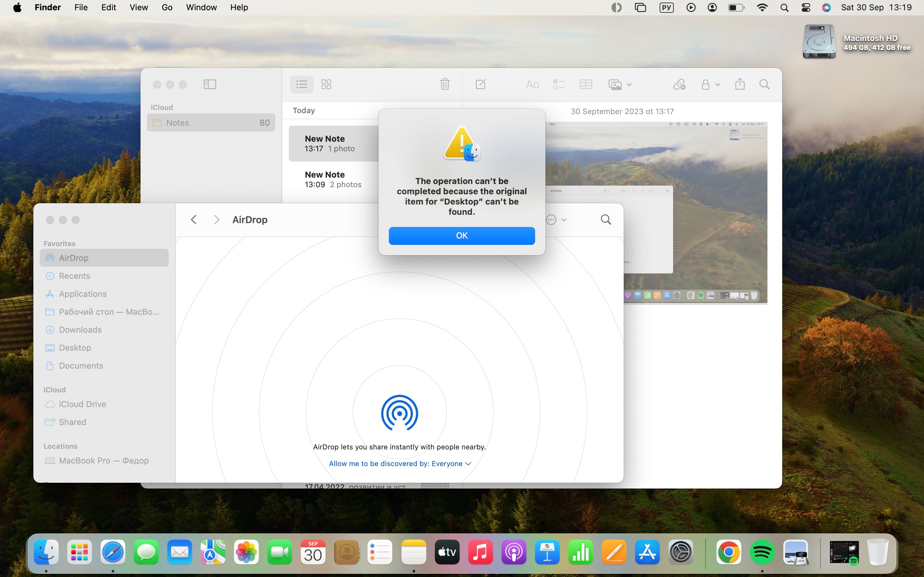Switch Notes to gallery view
Screen dimensions: 924x577
[326, 84]
